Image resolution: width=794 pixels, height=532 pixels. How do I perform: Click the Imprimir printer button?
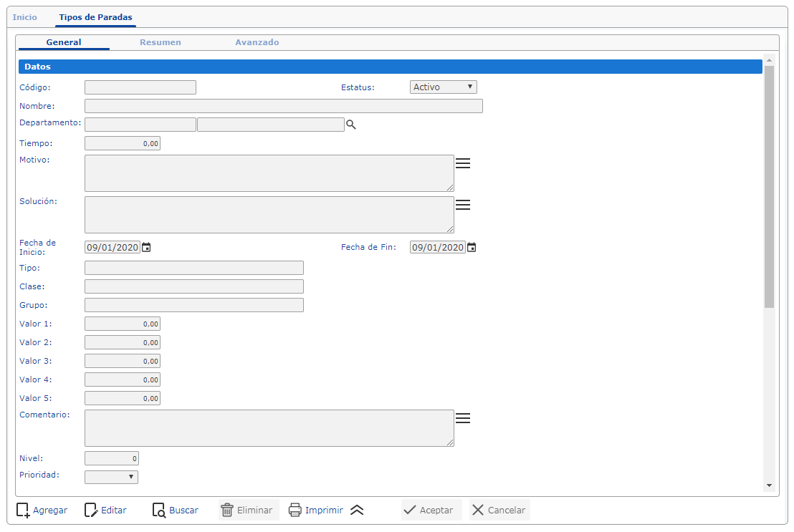click(315, 511)
